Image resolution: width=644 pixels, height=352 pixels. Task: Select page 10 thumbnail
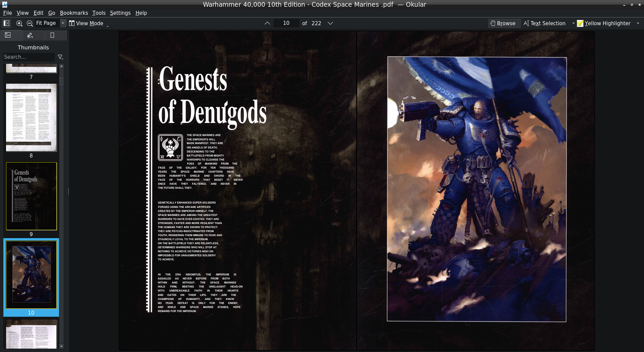[x=31, y=275]
